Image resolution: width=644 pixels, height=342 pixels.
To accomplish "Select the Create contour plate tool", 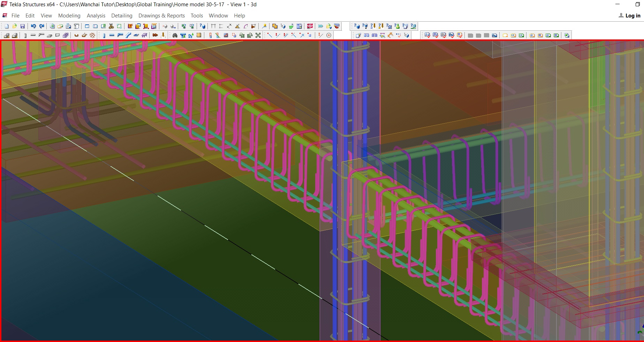I will [x=136, y=35].
